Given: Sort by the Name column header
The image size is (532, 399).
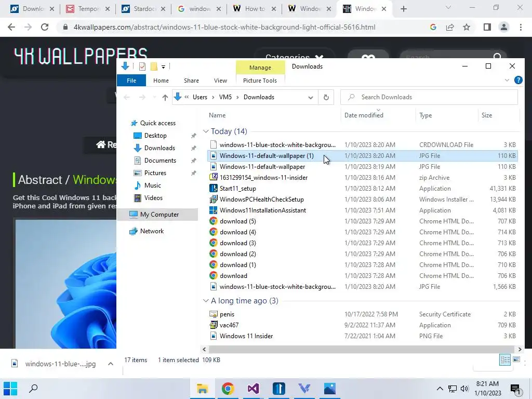Looking at the screenshot, I should 217,115.
